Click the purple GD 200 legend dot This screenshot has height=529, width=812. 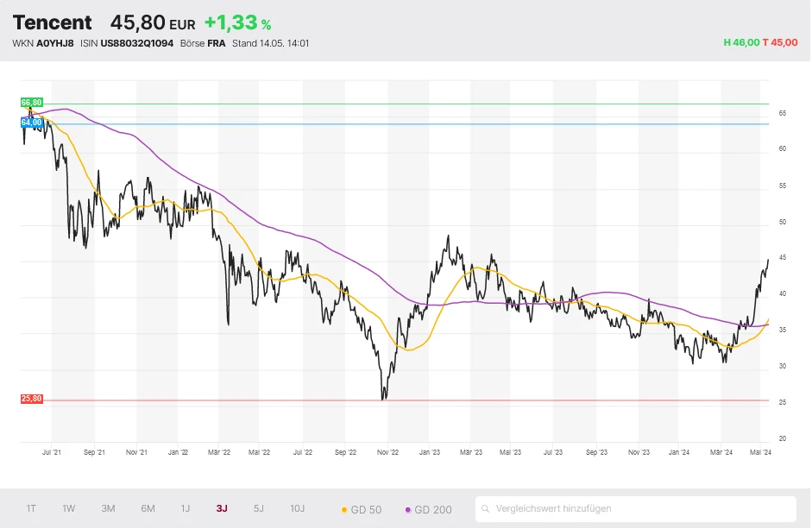click(x=408, y=510)
